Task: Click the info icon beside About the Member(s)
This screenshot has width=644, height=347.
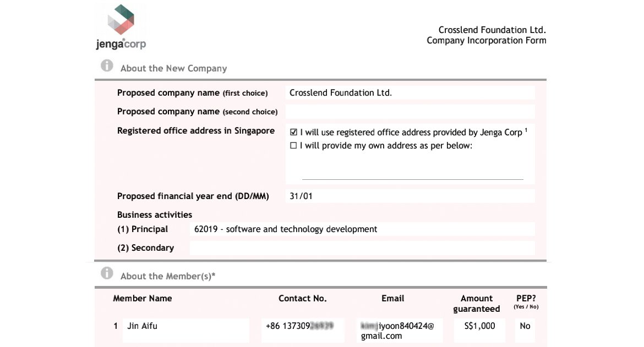Action: (107, 273)
